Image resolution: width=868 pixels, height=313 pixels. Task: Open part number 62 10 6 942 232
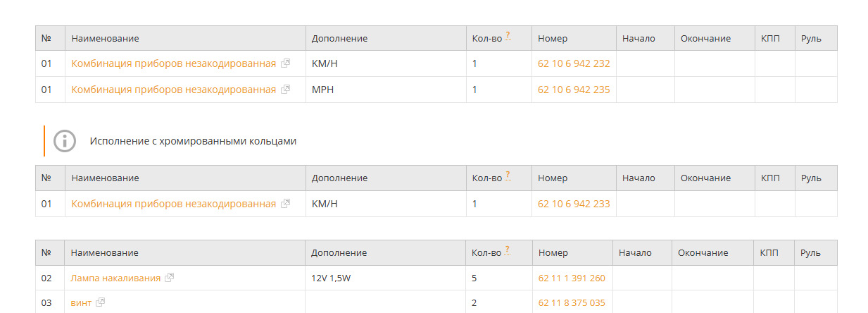574,63
